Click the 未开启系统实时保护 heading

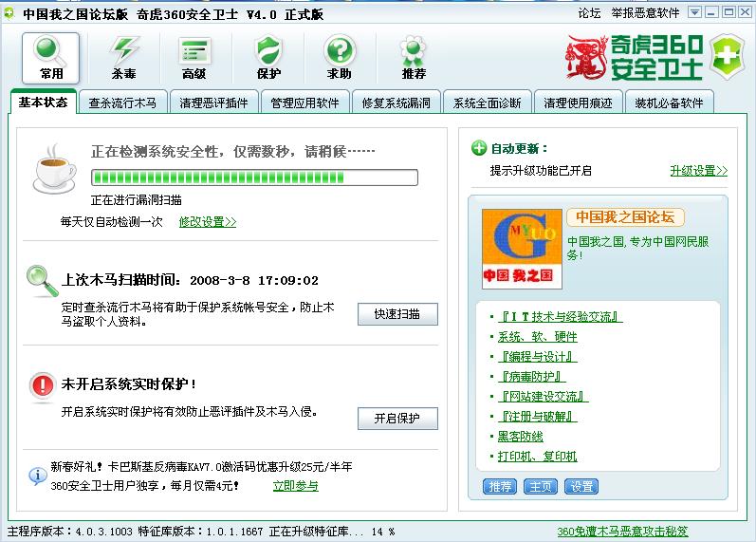pos(128,384)
